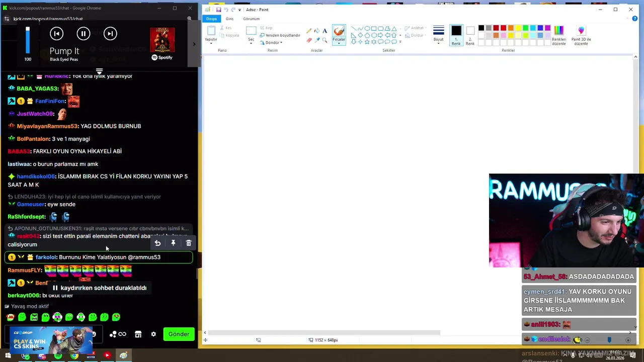Click the Undo arrow in Paint title bar
This screenshot has width=644, height=362.
226,10
